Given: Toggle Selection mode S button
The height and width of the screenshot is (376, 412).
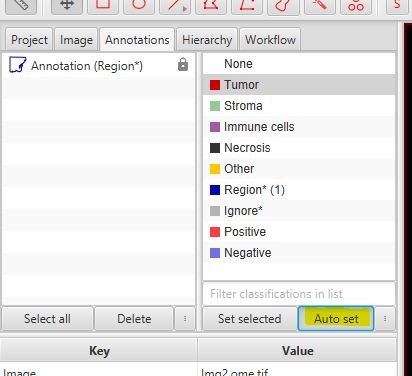Looking at the screenshot, I should (x=397, y=6).
